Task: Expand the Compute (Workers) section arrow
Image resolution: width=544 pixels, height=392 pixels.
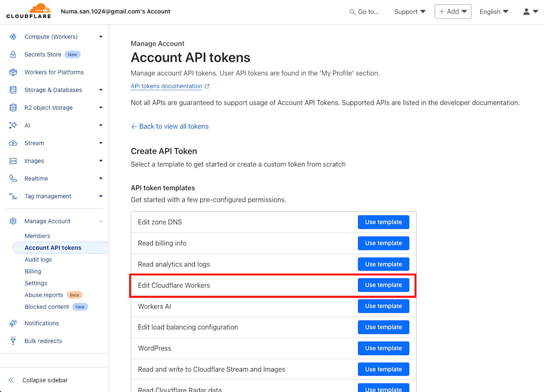Action: (101, 37)
